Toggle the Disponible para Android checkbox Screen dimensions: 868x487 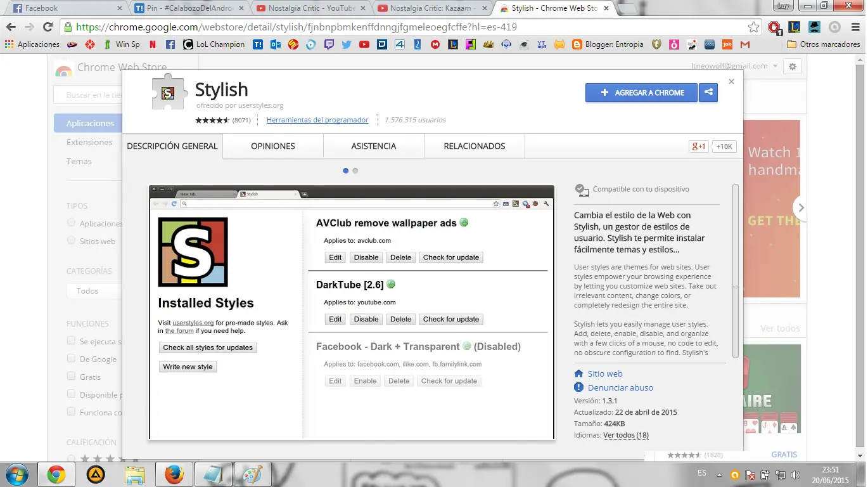click(x=72, y=394)
